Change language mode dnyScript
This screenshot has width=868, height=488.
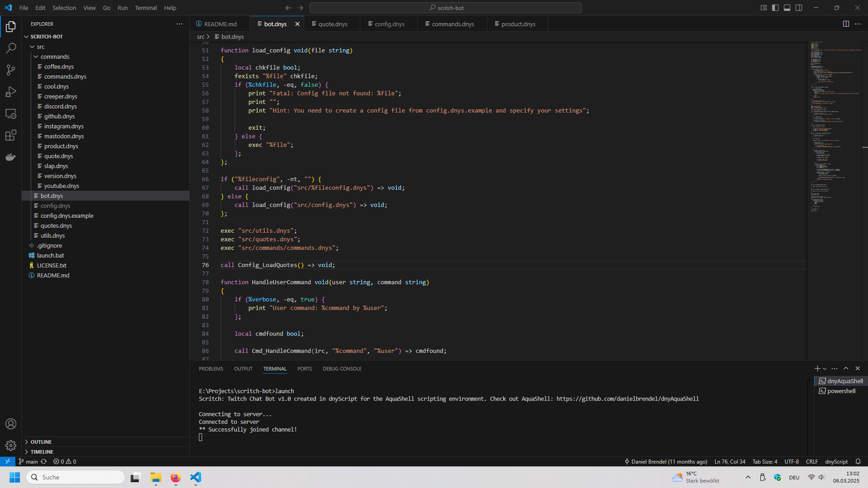[836, 461]
